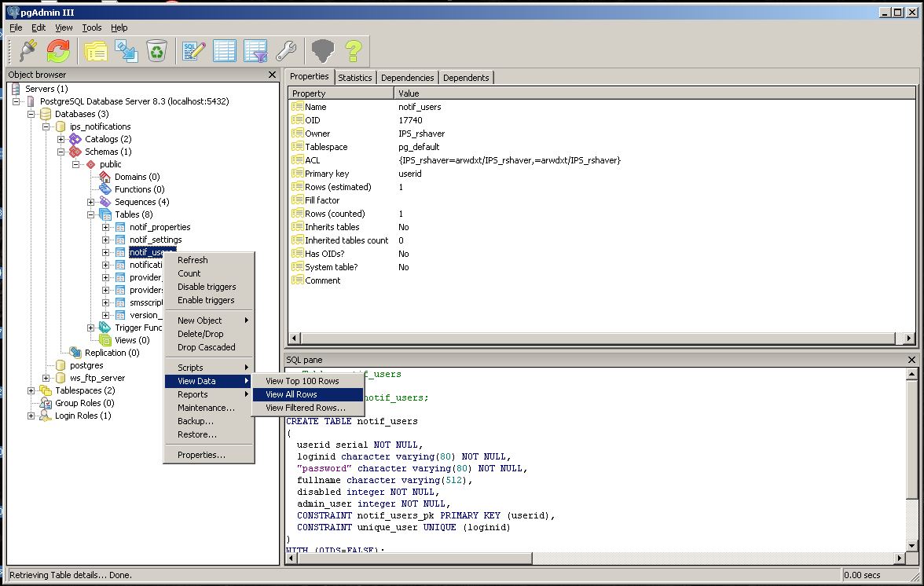Expand the ws_ftp_server database node

(x=46, y=378)
